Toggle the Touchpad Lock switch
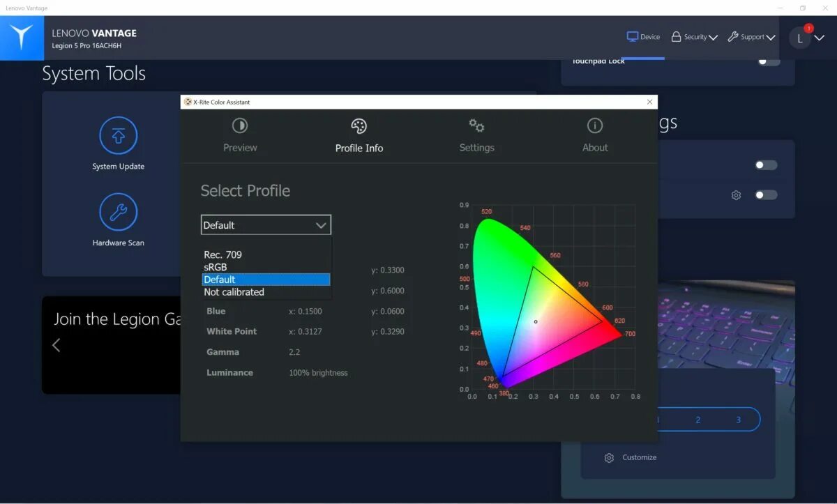Viewport: 837px width, 504px height. (x=768, y=61)
